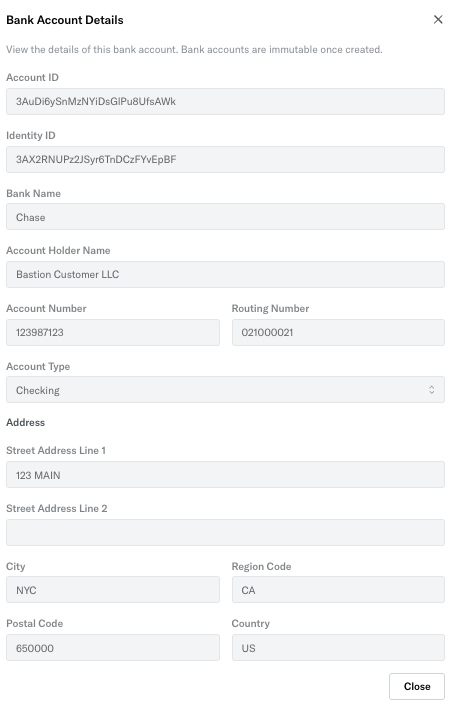454x725 pixels.
Task: Focus the City field showing NYC
Action: pyautogui.click(x=113, y=590)
